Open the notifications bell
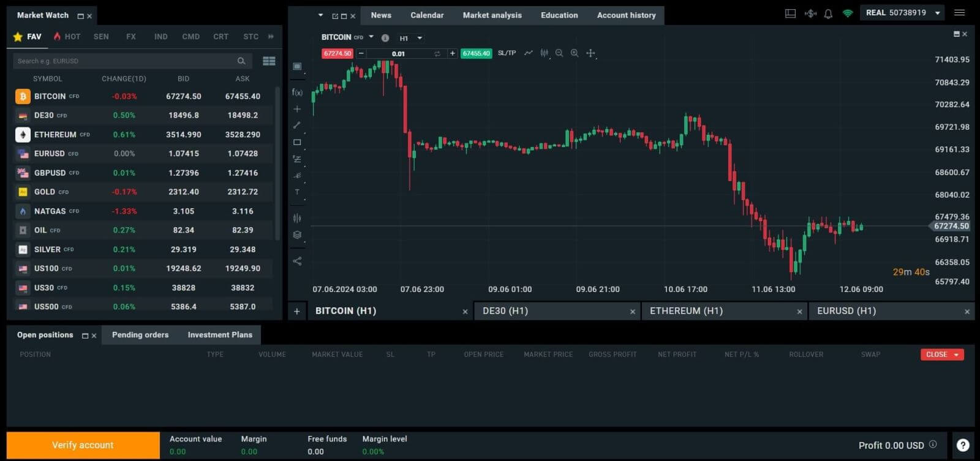 [828, 13]
